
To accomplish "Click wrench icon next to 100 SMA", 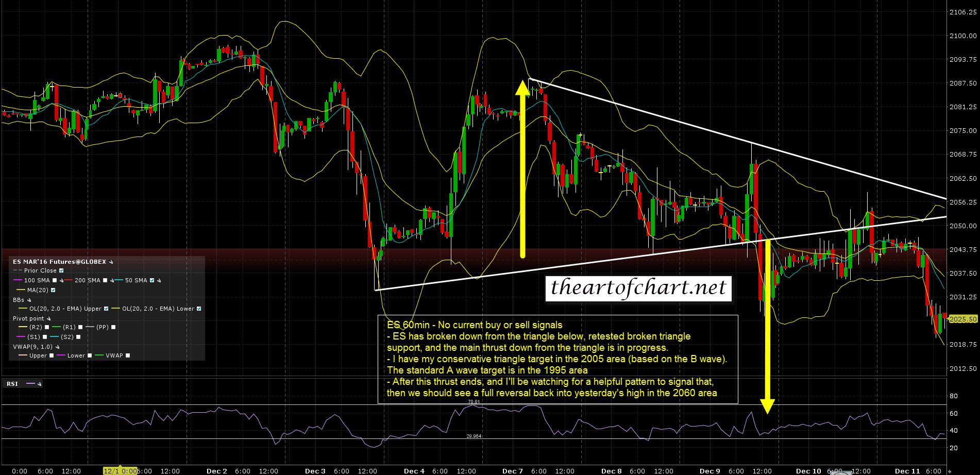I will point(62,281).
